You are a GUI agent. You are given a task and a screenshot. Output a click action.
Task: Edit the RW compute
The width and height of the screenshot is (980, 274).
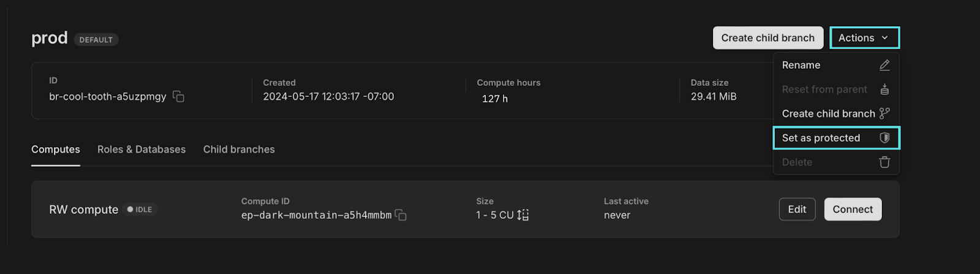[x=797, y=209]
